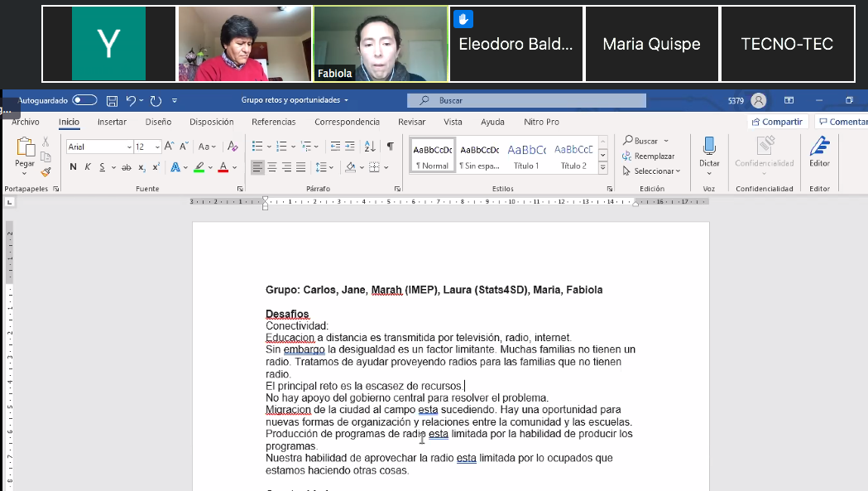Center align the paragraph text
868x491 pixels.
(x=272, y=167)
